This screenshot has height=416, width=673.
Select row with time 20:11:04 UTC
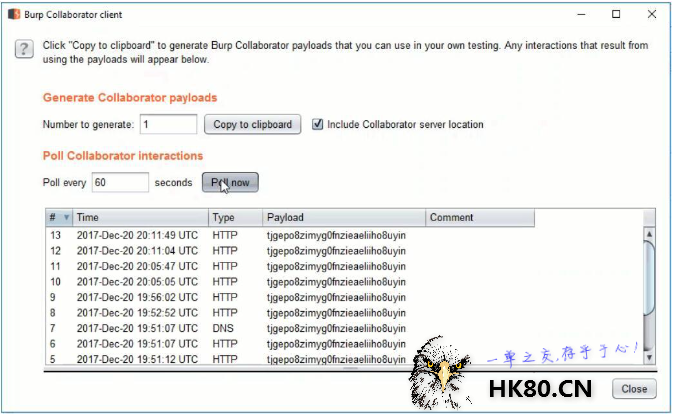[x=344, y=251]
